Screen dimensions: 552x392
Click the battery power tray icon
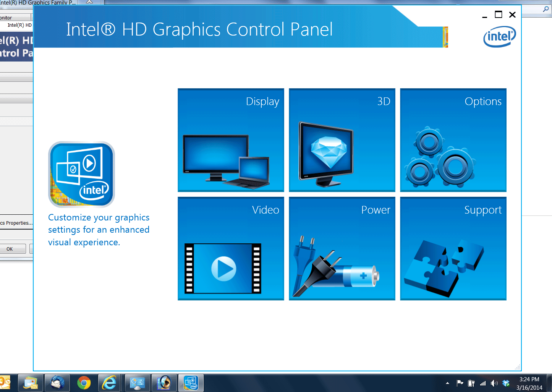[x=471, y=383]
